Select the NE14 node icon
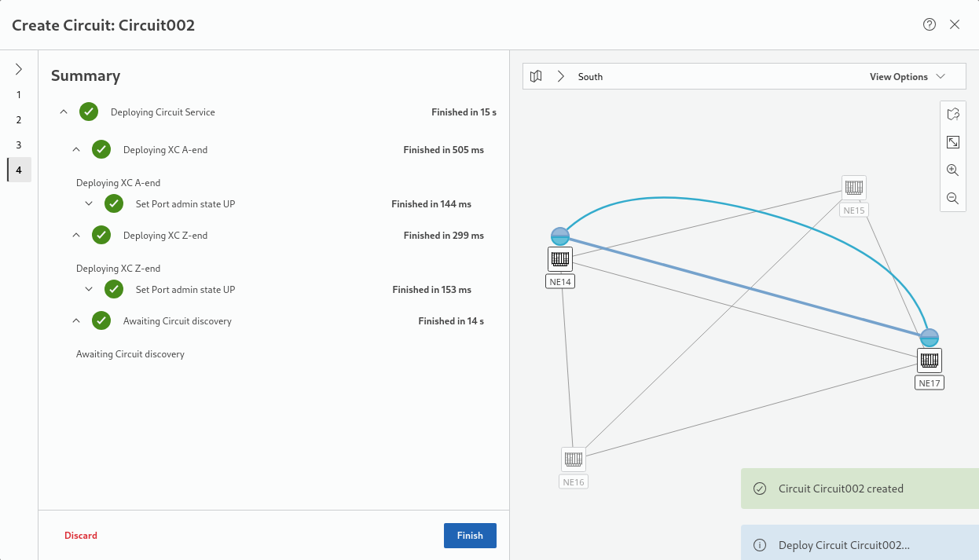 tap(560, 258)
